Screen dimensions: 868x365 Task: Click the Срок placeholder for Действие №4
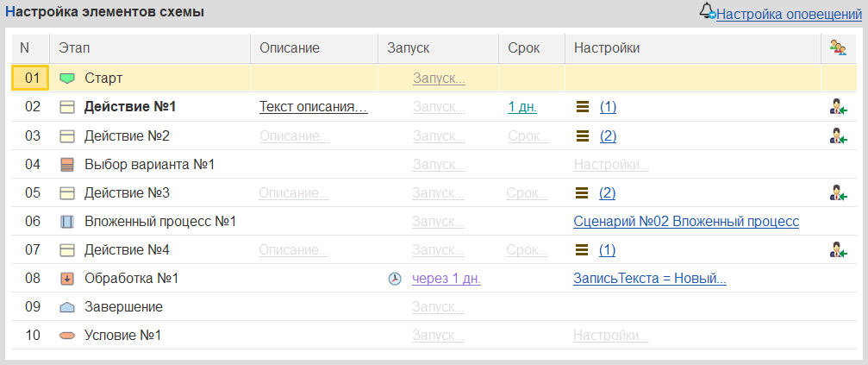tap(528, 250)
